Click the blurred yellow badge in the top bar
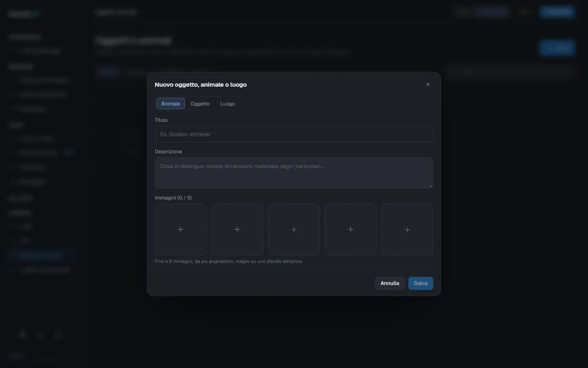 click(526, 12)
